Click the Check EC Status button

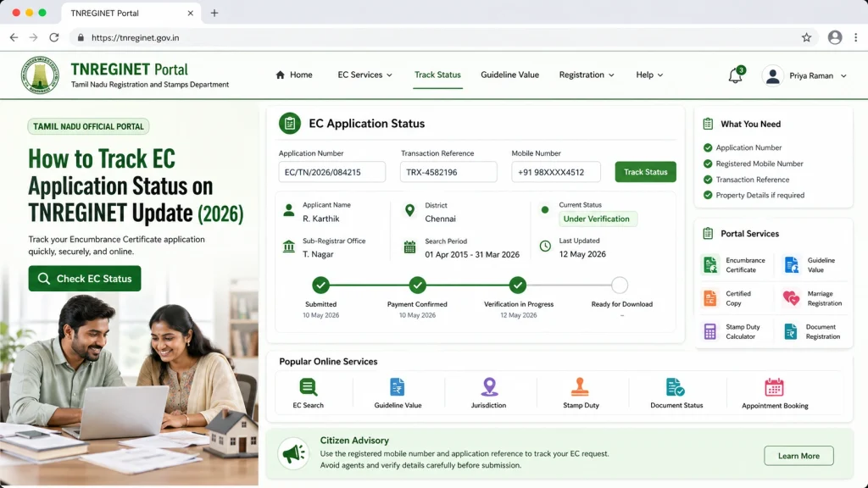pos(85,278)
